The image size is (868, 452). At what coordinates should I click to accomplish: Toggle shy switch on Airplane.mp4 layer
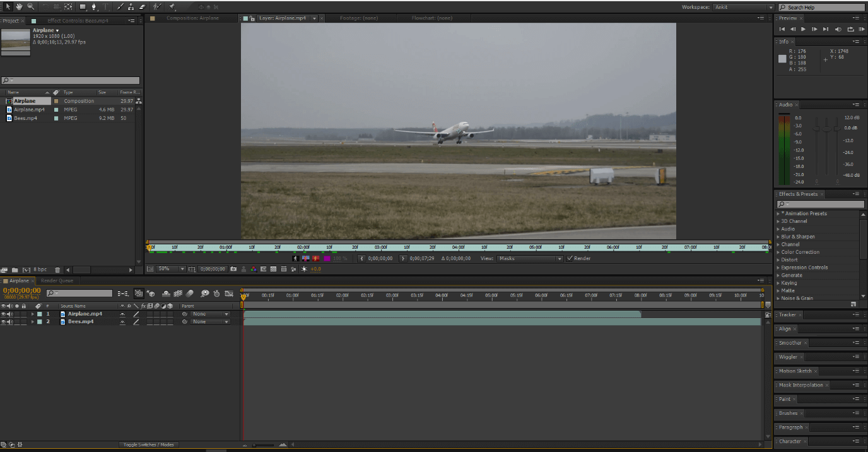coord(122,314)
